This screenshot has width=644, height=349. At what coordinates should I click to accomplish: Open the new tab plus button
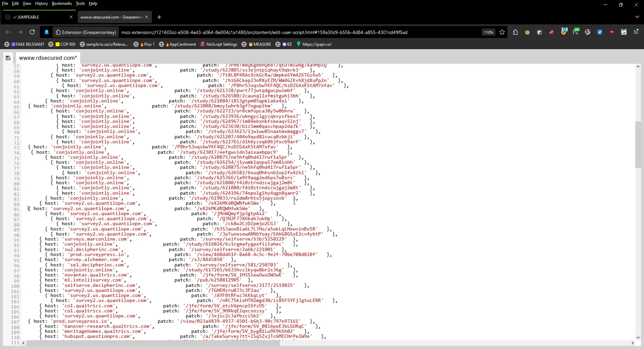[159, 17]
